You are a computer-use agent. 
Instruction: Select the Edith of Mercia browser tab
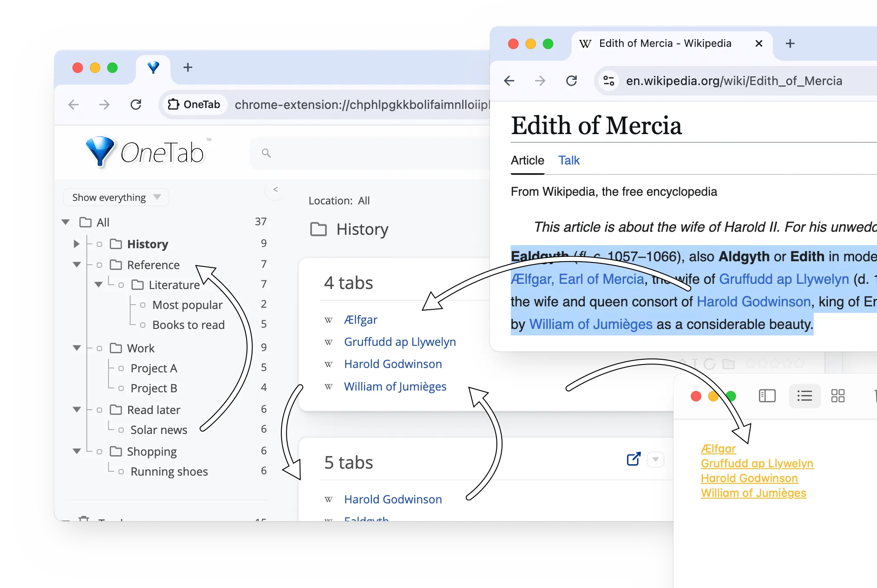click(x=664, y=43)
